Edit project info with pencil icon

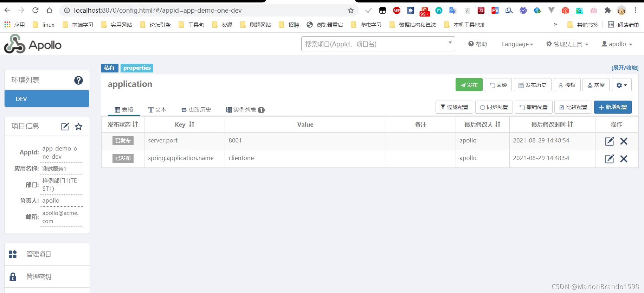pos(65,127)
